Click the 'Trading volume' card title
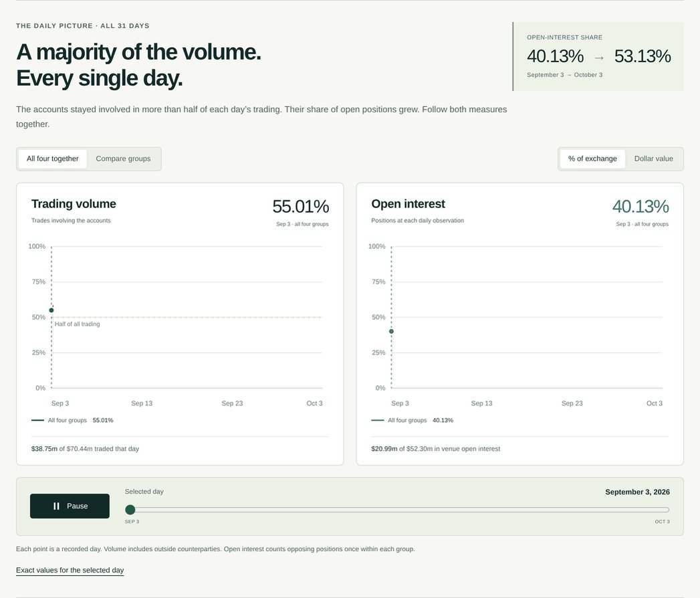This screenshot has height=598, width=700. click(74, 203)
